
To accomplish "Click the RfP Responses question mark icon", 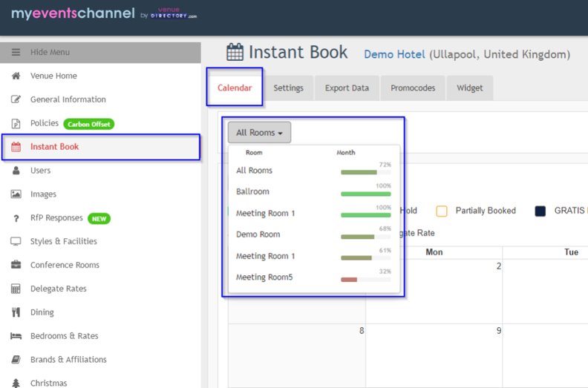I will pos(16,218).
